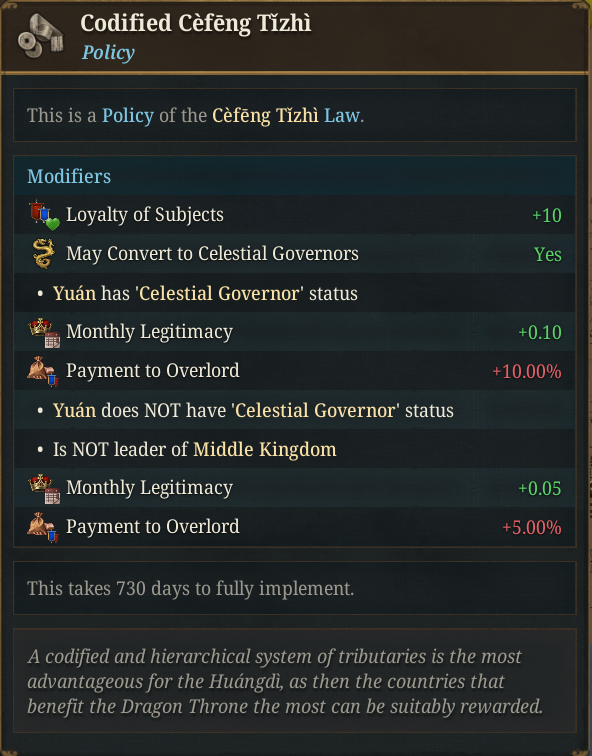The width and height of the screenshot is (592, 756).
Task: Click the italic Policy subtitle
Action: click(108, 52)
